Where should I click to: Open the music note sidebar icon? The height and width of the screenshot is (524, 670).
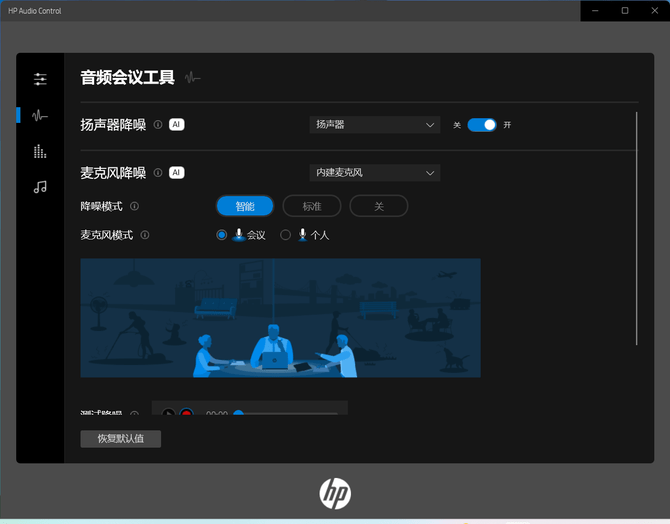click(40, 187)
